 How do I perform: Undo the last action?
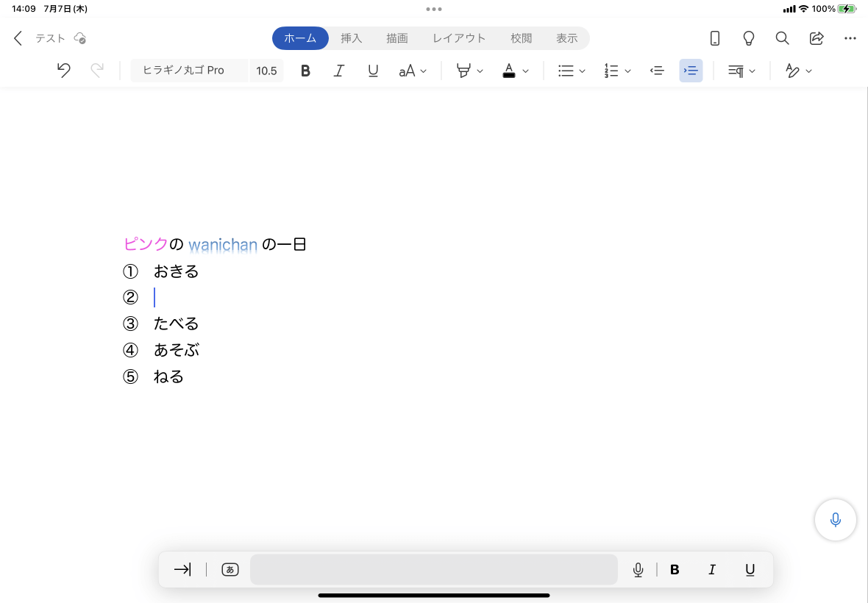click(x=64, y=71)
